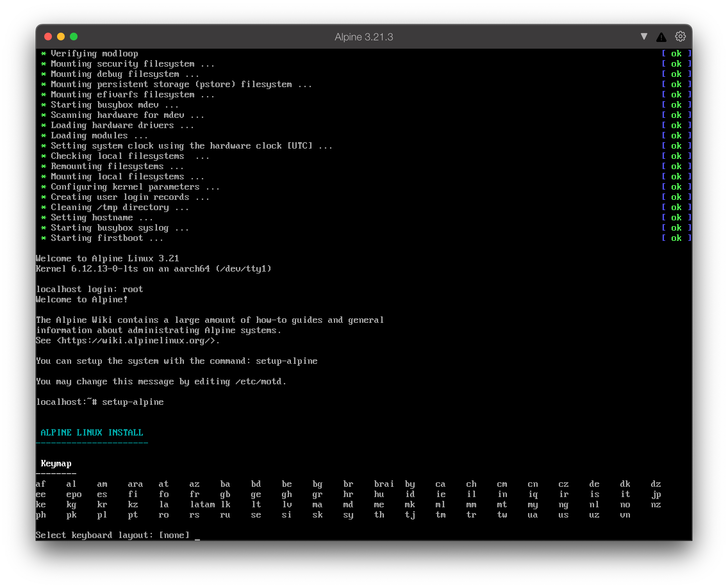Image resolution: width=728 pixels, height=588 pixels.
Task: Click the warning triangle icon
Action: [661, 37]
